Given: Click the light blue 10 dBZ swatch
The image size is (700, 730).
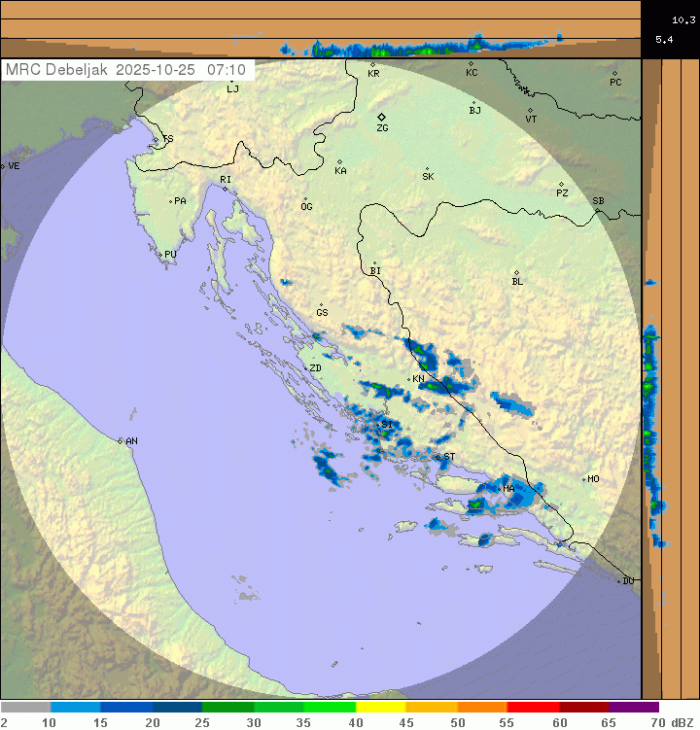Looking at the screenshot, I should (76, 708).
